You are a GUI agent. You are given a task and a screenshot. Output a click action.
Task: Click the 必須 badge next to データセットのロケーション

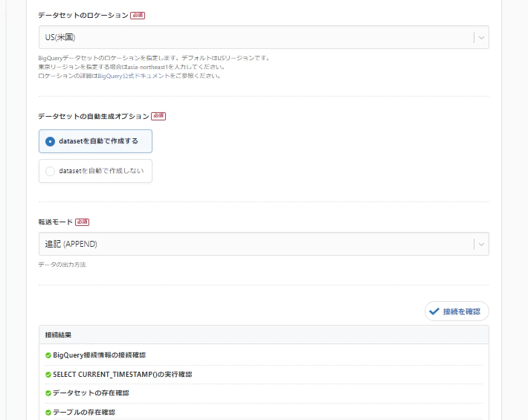click(x=138, y=15)
